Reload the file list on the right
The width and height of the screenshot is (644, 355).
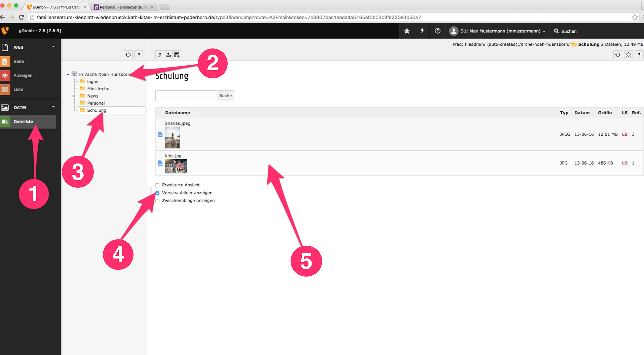click(x=617, y=55)
